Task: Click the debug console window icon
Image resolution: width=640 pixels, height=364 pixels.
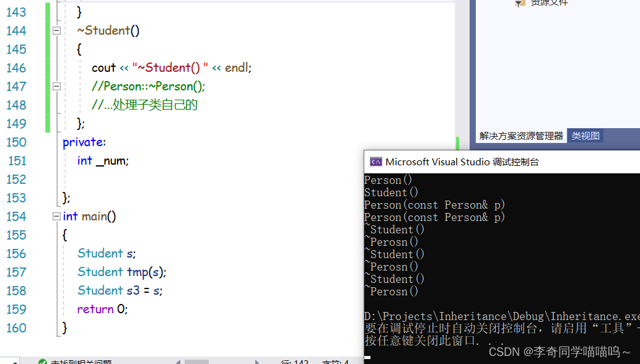Action: [375, 162]
